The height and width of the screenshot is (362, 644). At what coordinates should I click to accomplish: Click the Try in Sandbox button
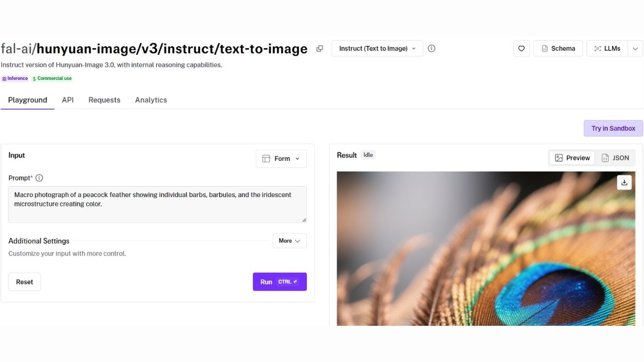pyautogui.click(x=613, y=128)
